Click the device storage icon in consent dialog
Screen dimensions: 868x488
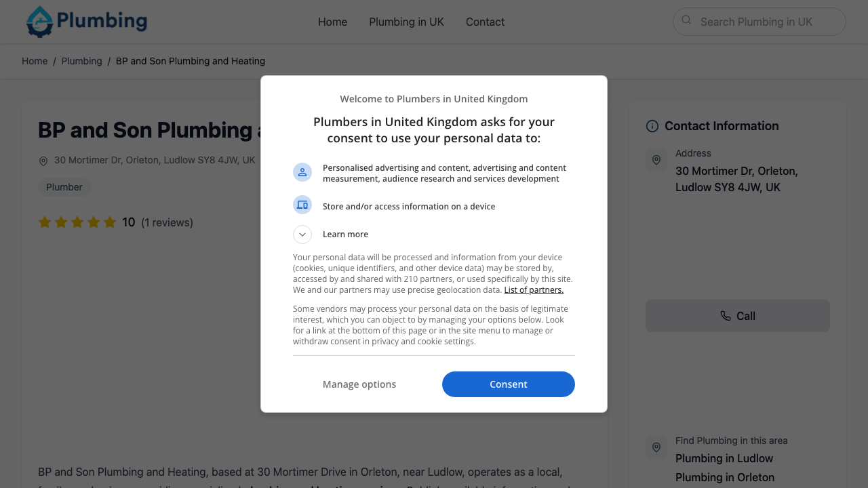pos(302,205)
